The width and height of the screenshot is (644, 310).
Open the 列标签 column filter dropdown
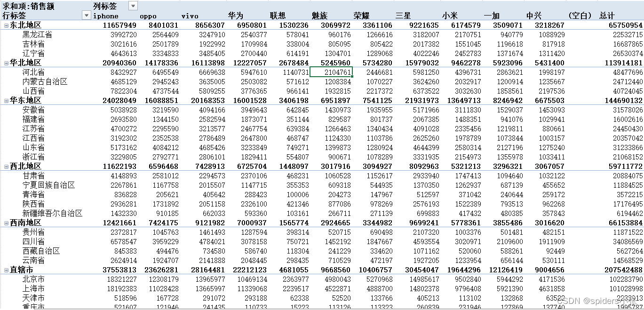pos(133,6)
